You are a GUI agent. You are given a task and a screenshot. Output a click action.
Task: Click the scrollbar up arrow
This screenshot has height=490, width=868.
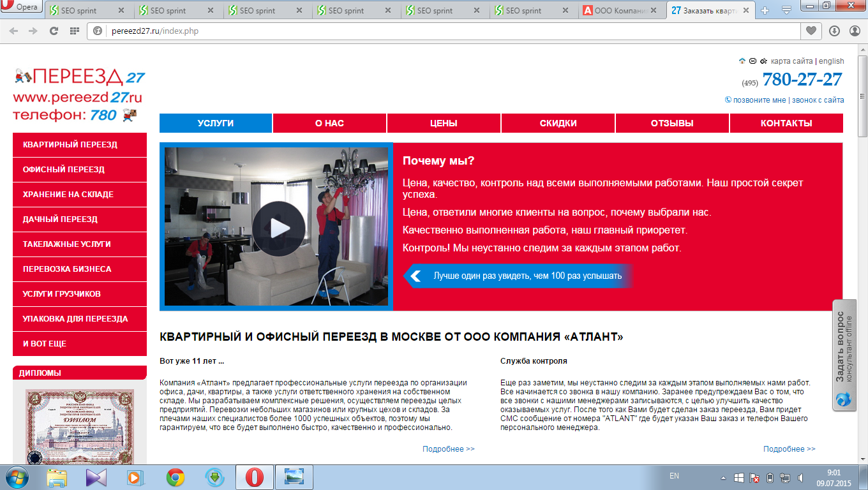pos(863,48)
